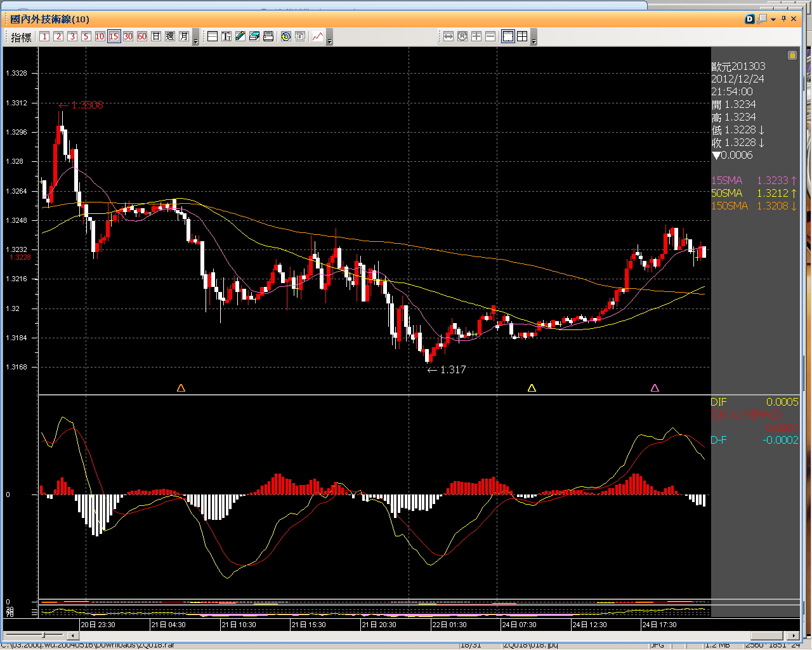Click the orange triangle marker below chart

(181, 388)
